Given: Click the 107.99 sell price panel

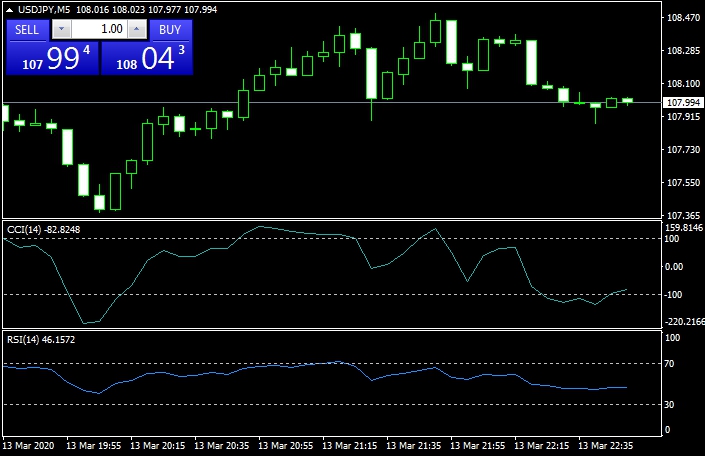Looking at the screenshot, I should pyautogui.click(x=50, y=58).
